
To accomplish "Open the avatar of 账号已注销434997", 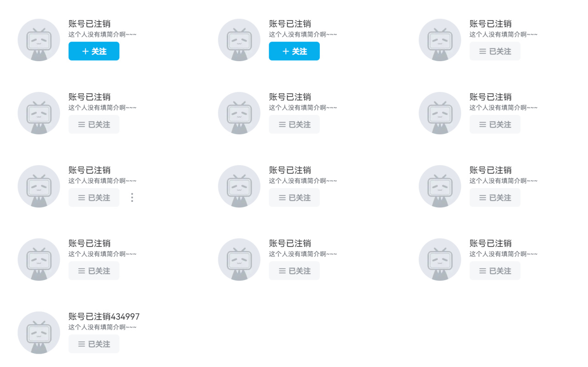I will point(39,333).
